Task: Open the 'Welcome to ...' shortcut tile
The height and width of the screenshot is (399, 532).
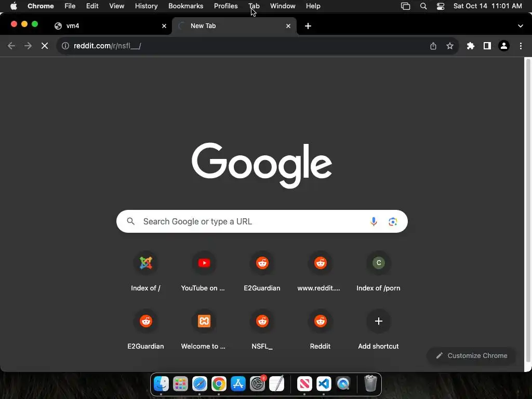Action: coord(204,330)
